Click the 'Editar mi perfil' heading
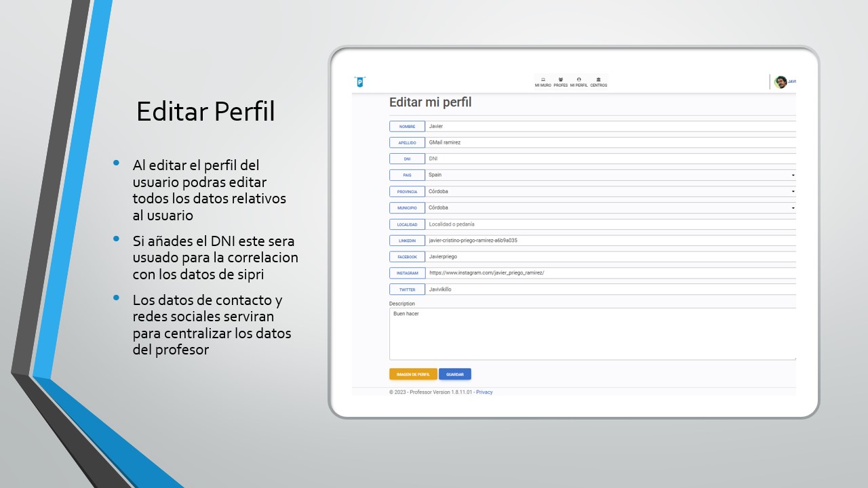Screen dimensions: 868x488 pyautogui.click(x=430, y=102)
